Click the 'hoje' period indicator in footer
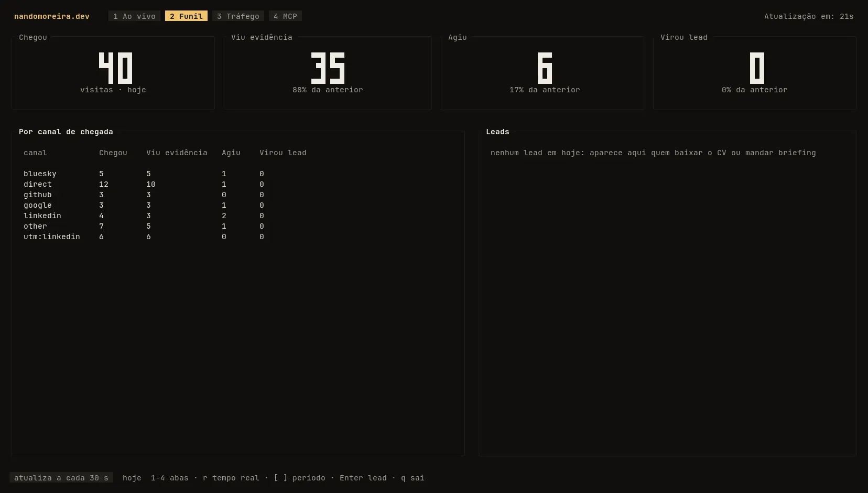The height and width of the screenshot is (493, 868). 132,478
